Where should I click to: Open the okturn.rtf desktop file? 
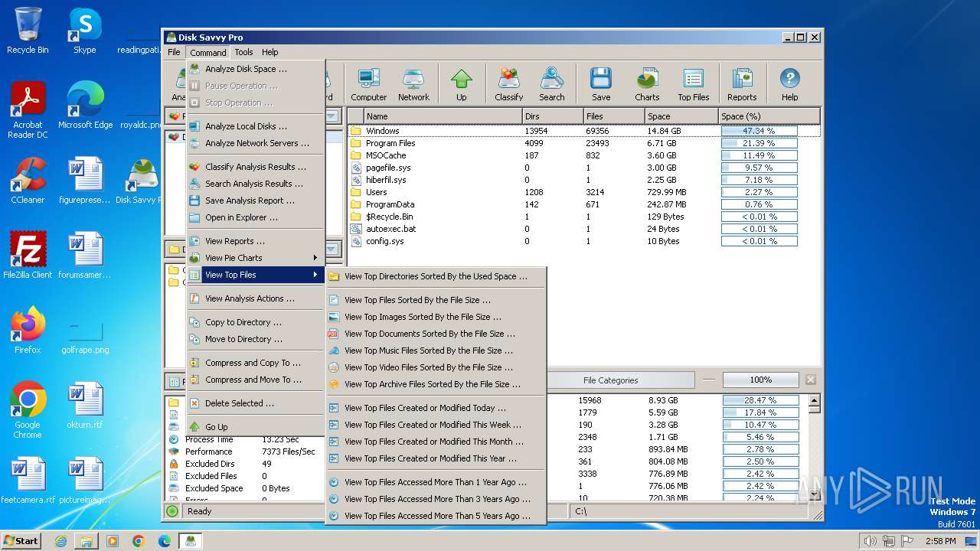pos(85,406)
